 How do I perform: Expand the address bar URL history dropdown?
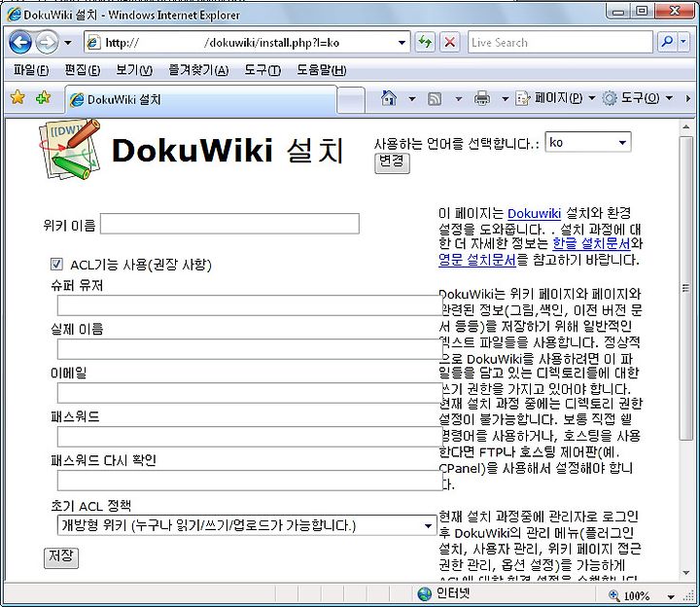tap(402, 43)
